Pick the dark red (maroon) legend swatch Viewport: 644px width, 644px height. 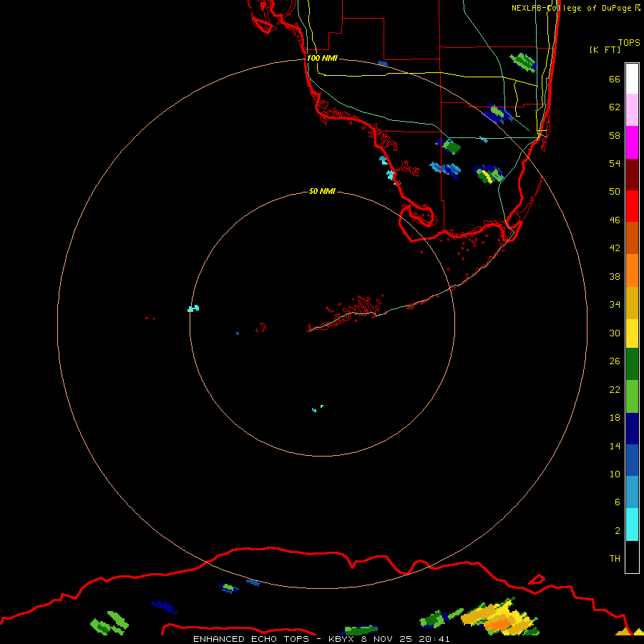click(632, 175)
